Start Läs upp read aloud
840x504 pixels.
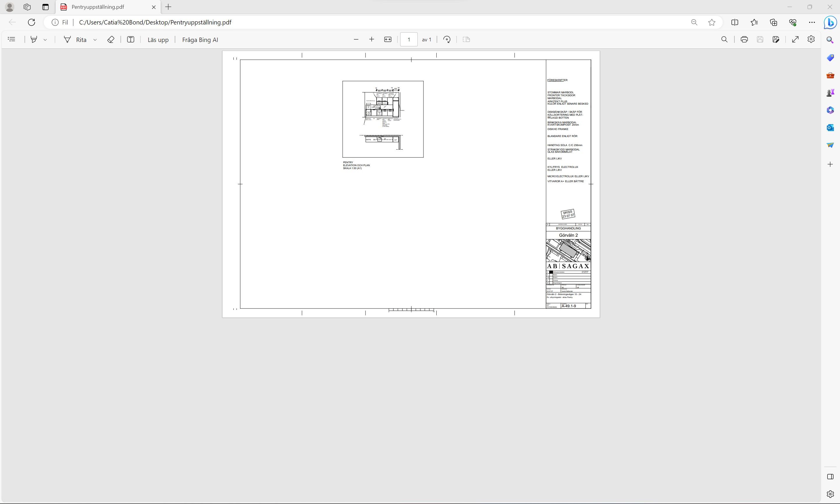[158, 40]
